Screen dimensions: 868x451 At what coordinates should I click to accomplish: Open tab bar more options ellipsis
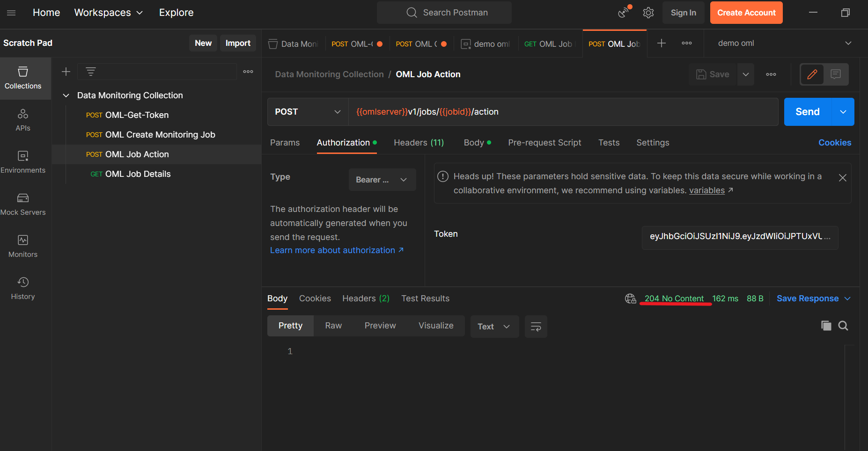tap(687, 43)
